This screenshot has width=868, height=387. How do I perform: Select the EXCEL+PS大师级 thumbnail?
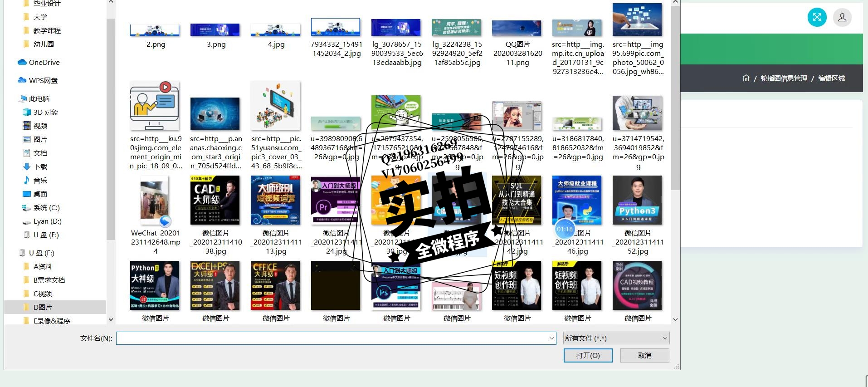215,285
